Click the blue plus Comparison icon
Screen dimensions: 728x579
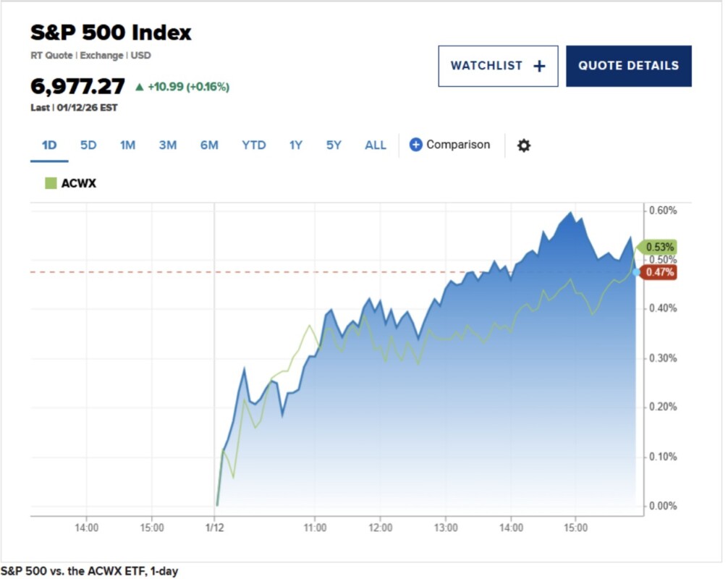(x=415, y=145)
